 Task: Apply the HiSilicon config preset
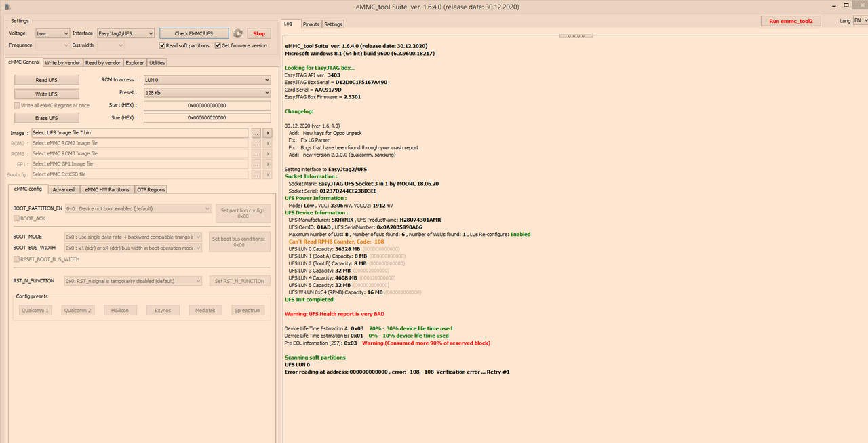click(x=120, y=310)
